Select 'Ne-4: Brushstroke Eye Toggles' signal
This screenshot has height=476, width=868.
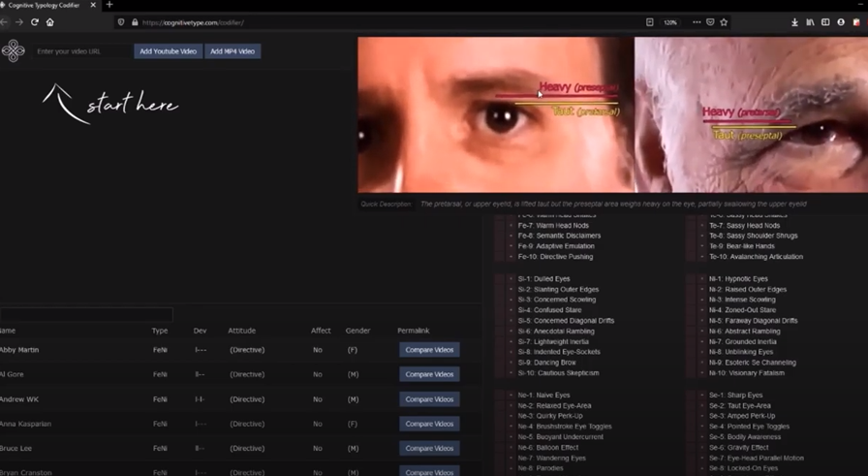pyautogui.click(x=565, y=427)
